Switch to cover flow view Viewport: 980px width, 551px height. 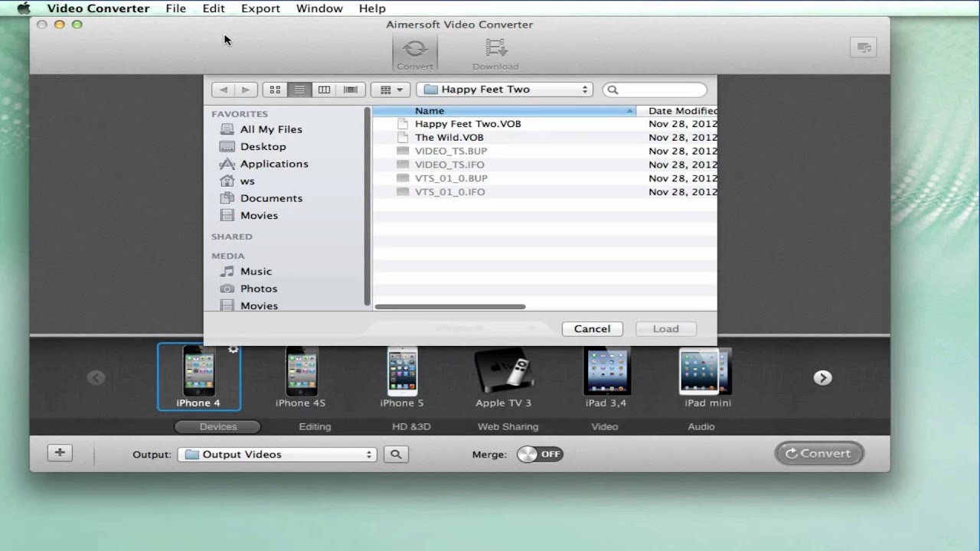(x=350, y=90)
